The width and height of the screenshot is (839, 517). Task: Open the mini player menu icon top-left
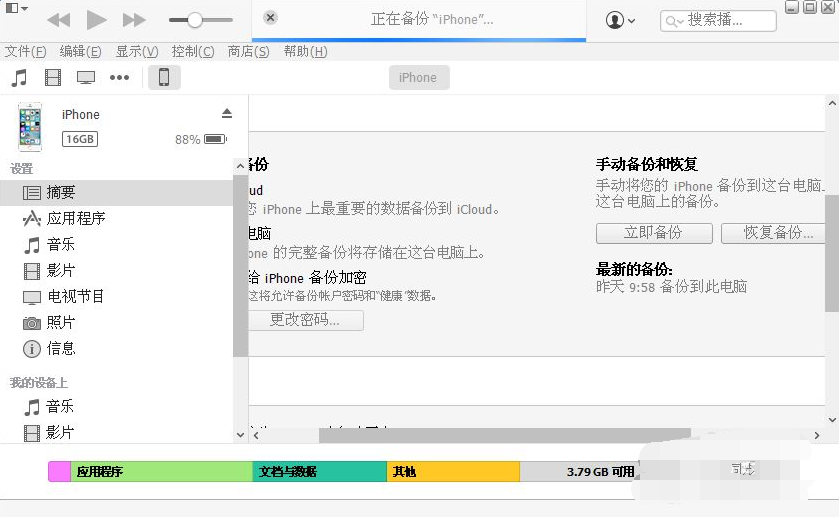(x=17, y=8)
